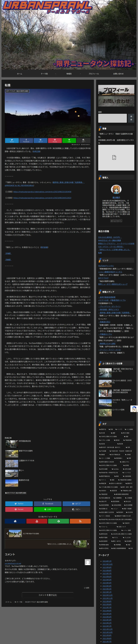This screenshot has width=138, height=644.
Task: Click the top コピー copy icon
Action: pyautogui.click(x=83, y=140)
